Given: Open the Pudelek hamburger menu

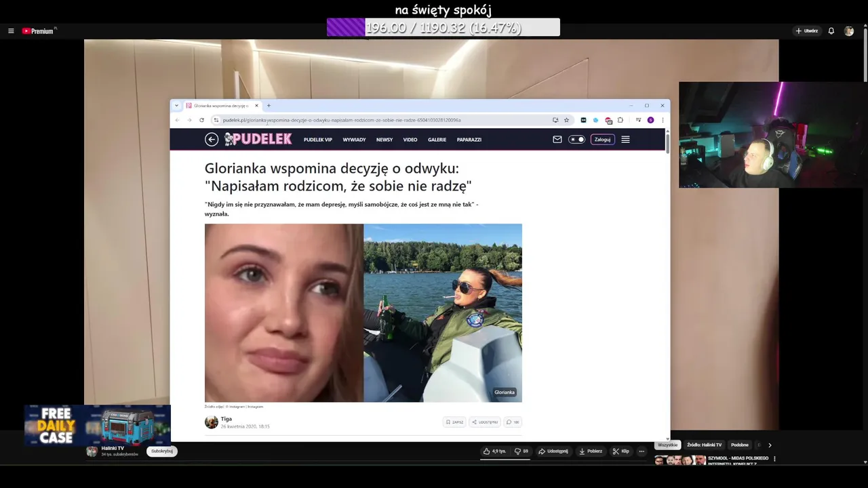Looking at the screenshot, I should pos(625,140).
